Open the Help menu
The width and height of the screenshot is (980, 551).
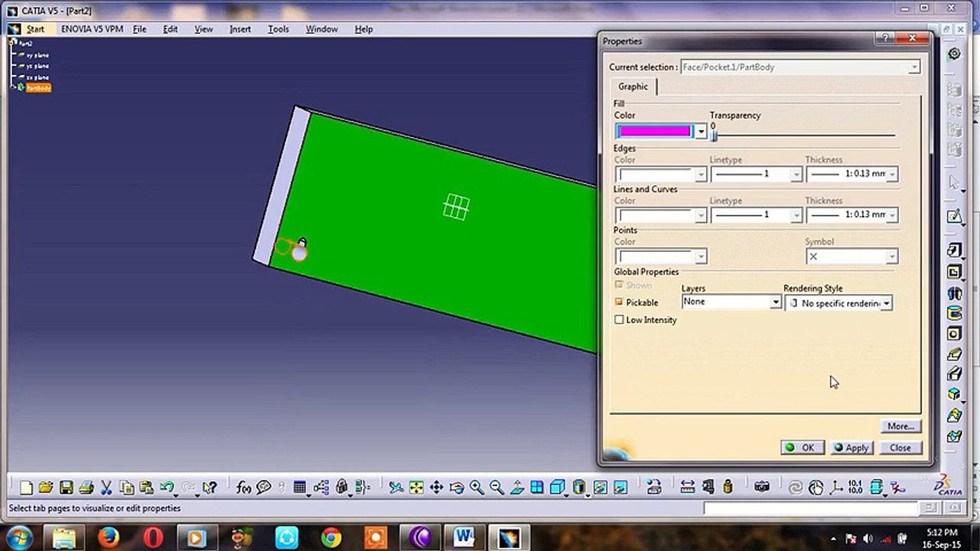363,29
